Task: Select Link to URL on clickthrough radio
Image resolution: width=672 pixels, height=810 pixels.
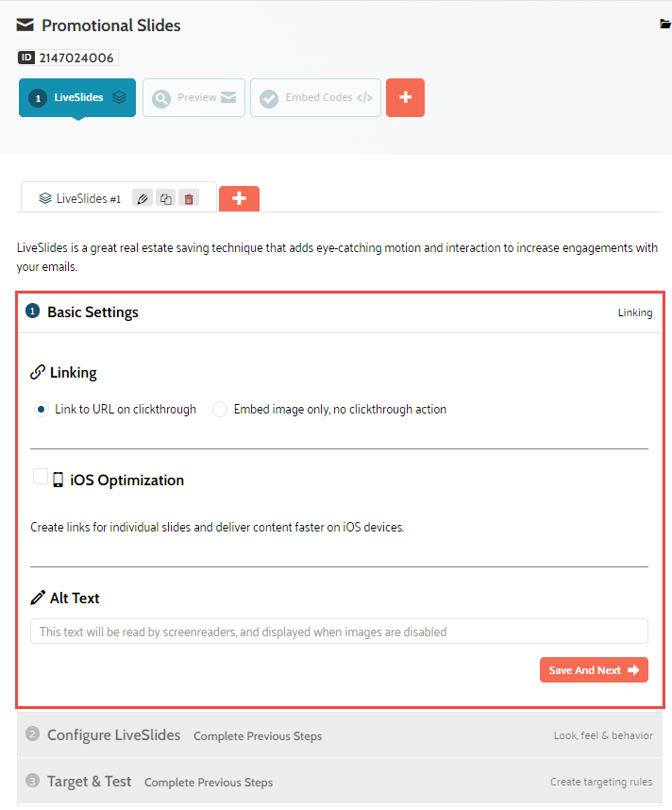Action: 41,410
